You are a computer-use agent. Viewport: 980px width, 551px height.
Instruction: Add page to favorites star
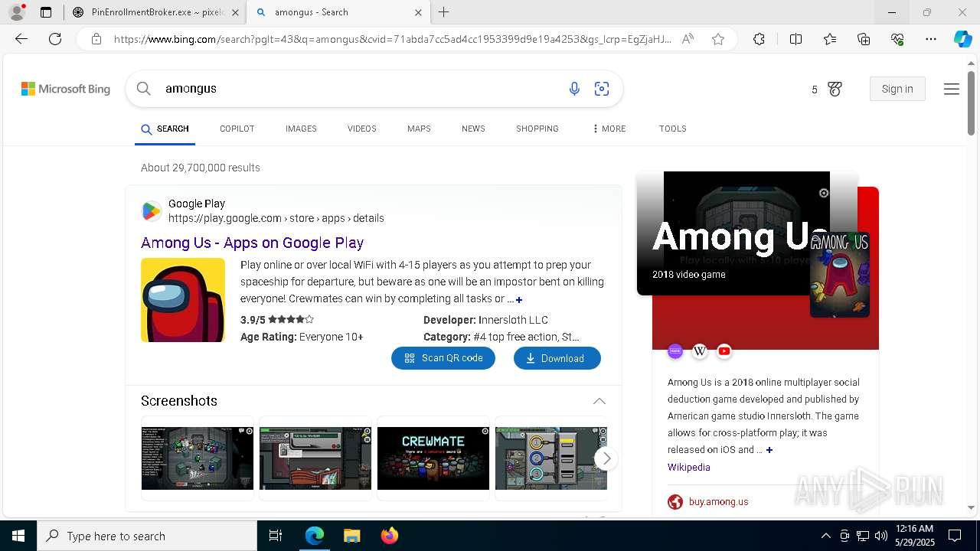[x=718, y=39]
